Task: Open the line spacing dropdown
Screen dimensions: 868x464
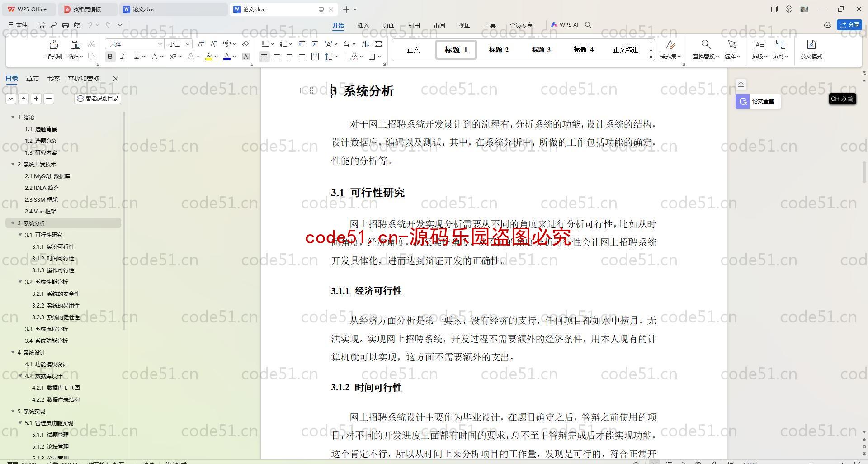Action: pos(336,57)
